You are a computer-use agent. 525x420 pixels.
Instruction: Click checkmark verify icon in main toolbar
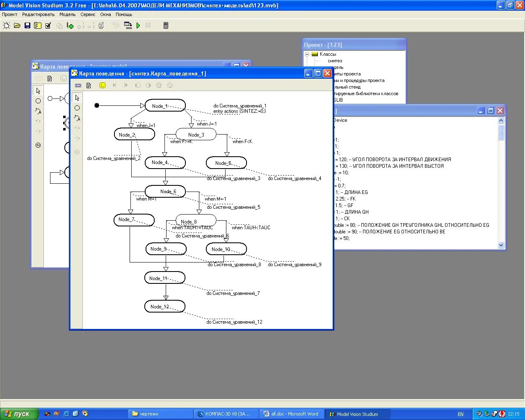point(48,25)
